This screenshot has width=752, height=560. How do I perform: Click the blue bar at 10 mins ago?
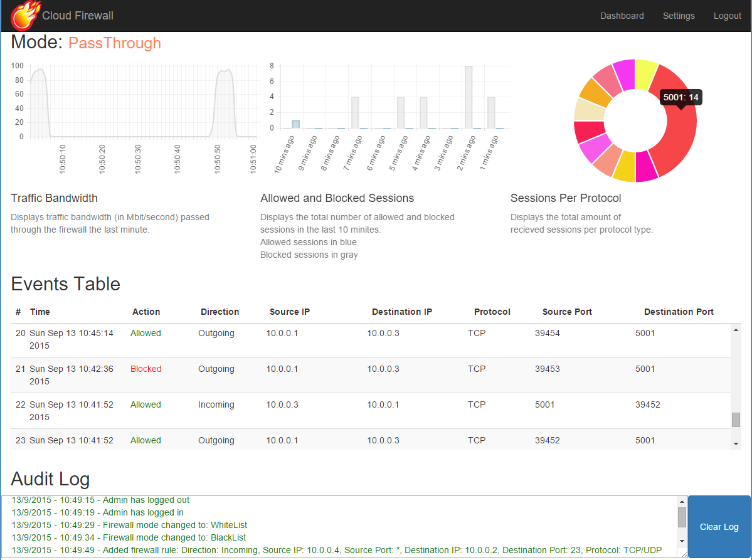tap(295, 124)
